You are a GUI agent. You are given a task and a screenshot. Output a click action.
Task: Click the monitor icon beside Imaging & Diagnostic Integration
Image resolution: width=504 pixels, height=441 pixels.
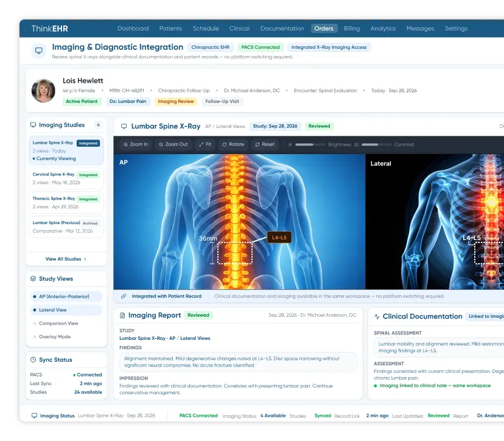(38, 51)
